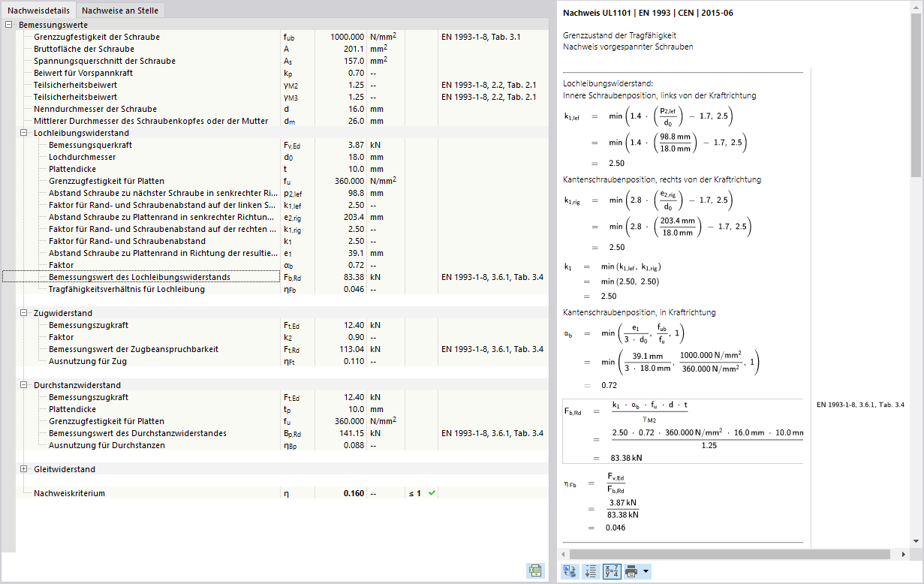The width and height of the screenshot is (924, 584).
Task: Click scroll-right arrow of formula panel
Action: [x=905, y=554]
